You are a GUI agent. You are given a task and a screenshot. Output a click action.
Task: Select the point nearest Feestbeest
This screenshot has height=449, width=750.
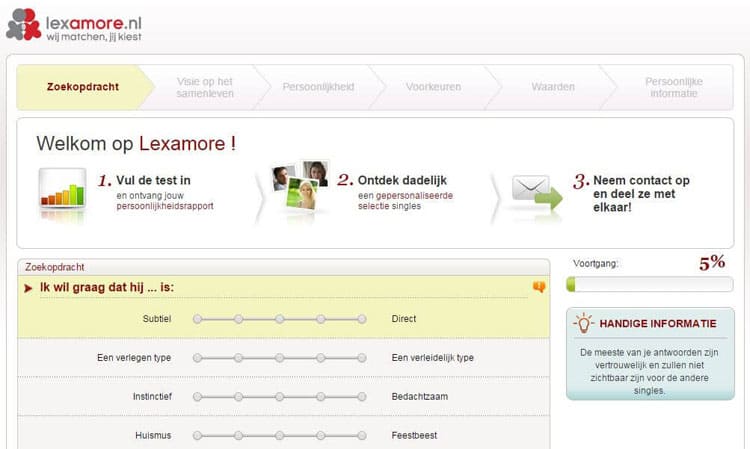pyautogui.click(x=362, y=435)
